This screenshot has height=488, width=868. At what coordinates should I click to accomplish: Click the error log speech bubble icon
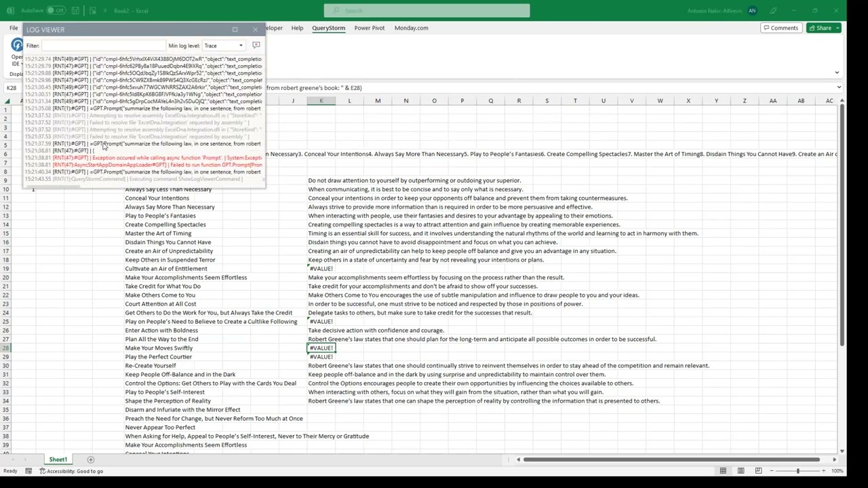256,45
